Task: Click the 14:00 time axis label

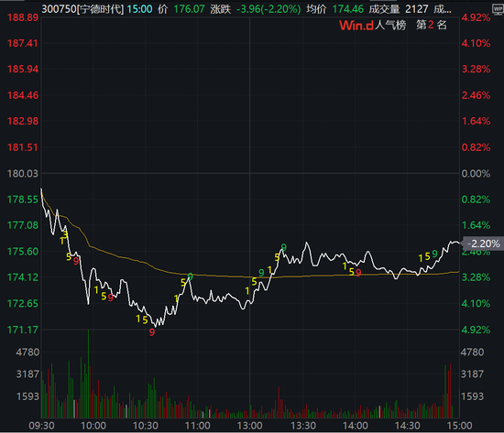Action: coord(356,426)
